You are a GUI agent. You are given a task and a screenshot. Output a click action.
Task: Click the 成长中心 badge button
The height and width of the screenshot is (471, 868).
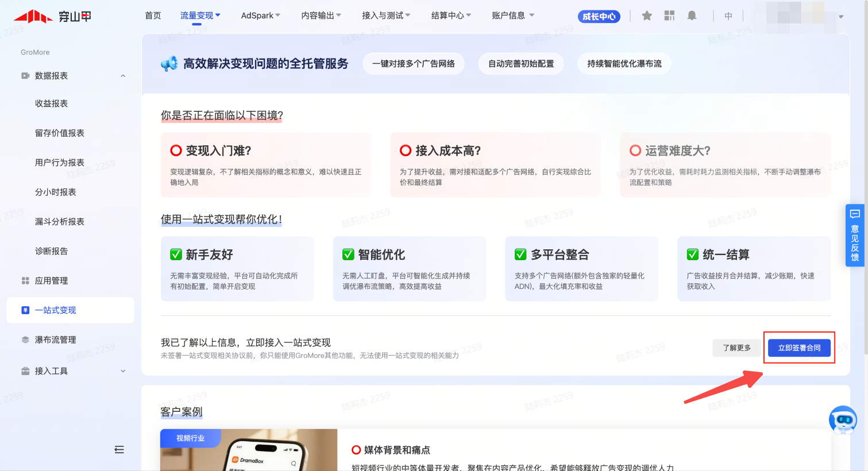coord(599,17)
